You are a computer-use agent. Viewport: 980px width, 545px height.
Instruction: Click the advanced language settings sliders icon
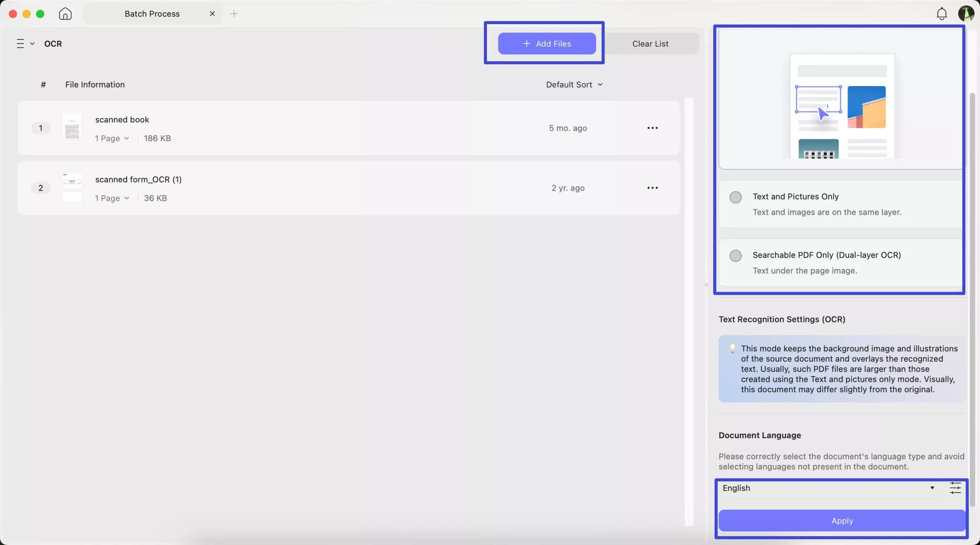[x=955, y=488]
